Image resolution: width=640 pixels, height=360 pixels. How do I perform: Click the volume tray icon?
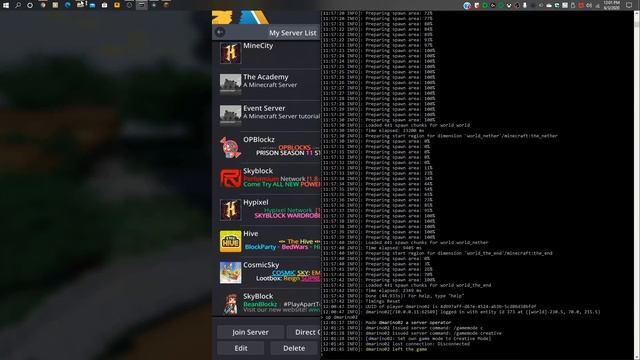pyautogui.click(x=589, y=6)
